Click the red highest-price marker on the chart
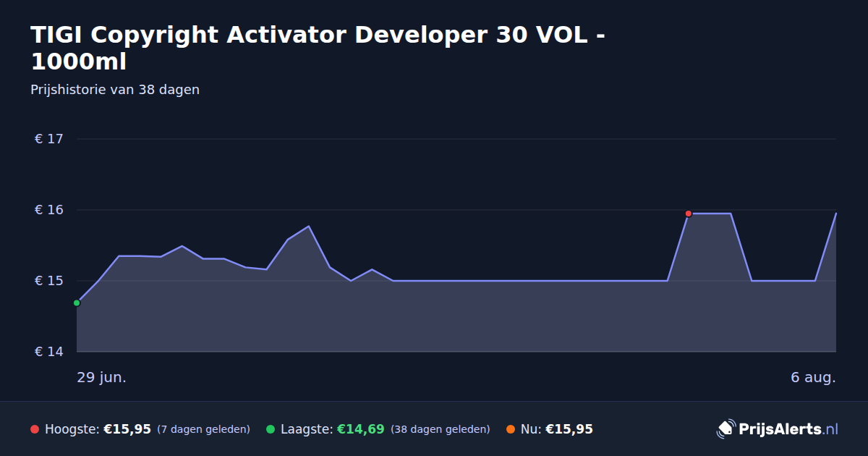Image resolution: width=868 pixels, height=456 pixels. pyautogui.click(x=688, y=214)
